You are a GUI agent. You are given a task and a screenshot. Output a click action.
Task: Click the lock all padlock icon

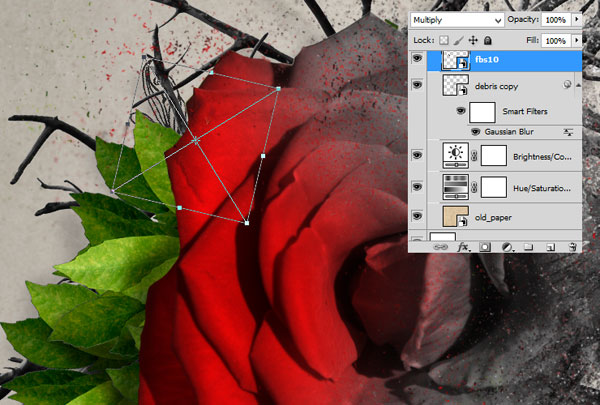click(487, 40)
